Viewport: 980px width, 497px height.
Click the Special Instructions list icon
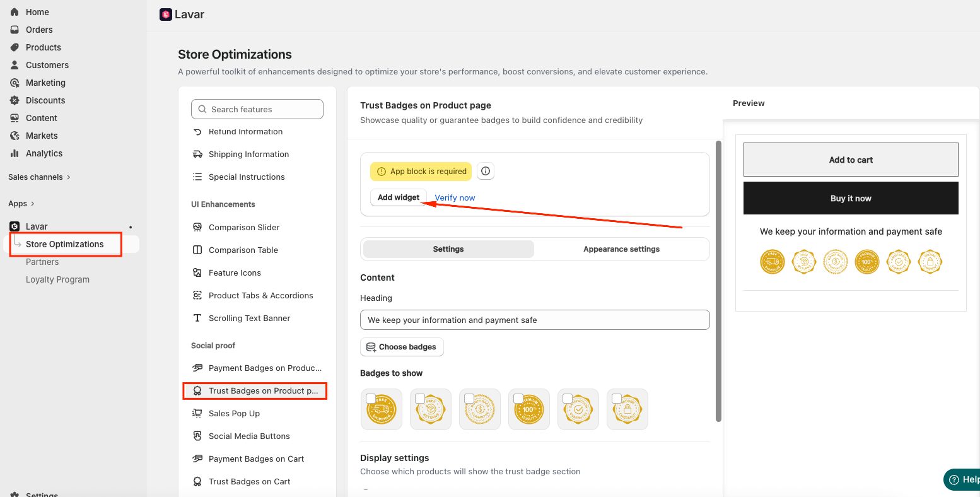(197, 177)
